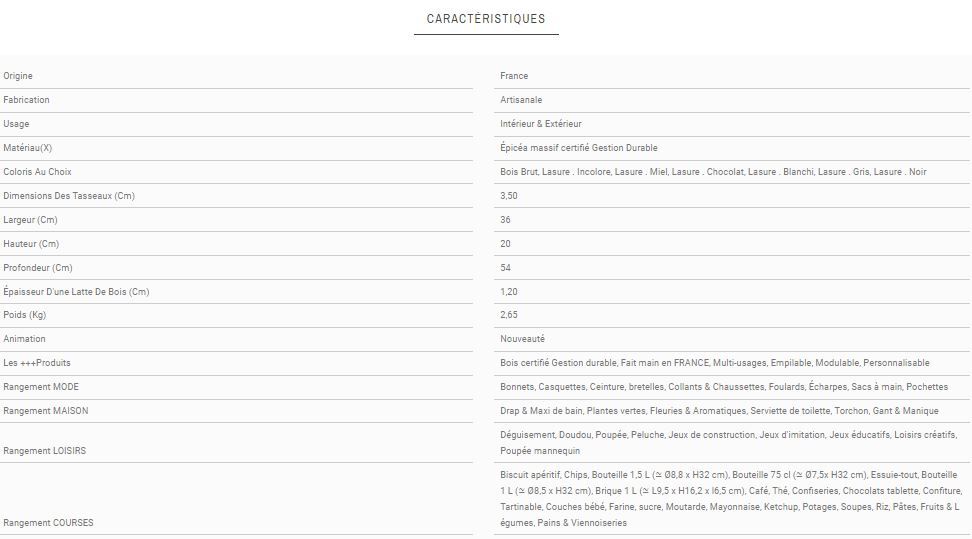Image resolution: width=972 pixels, height=539 pixels.
Task: Open the CARACTÉRISTIQUES tab heading
Action: [x=486, y=19]
